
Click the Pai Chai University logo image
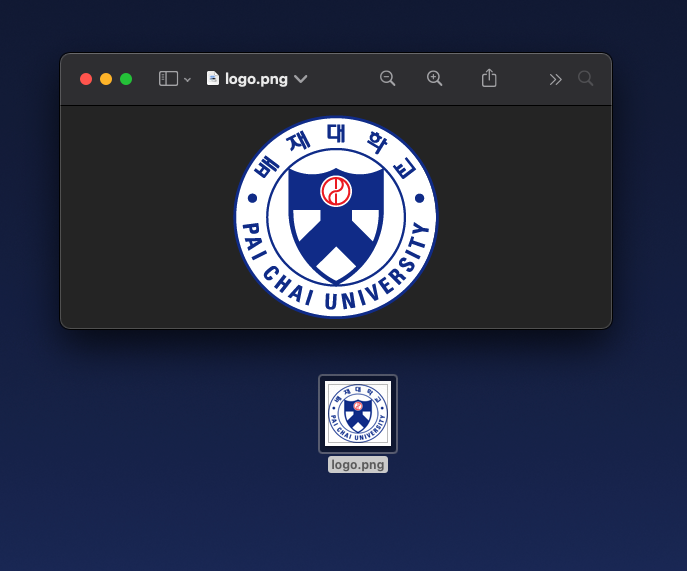pos(336,216)
